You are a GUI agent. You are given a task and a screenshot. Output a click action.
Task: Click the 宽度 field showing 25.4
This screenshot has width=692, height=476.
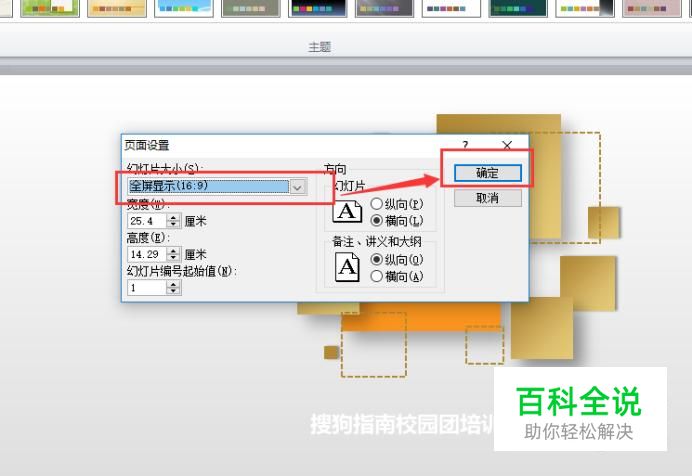click(x=147, y=221)
